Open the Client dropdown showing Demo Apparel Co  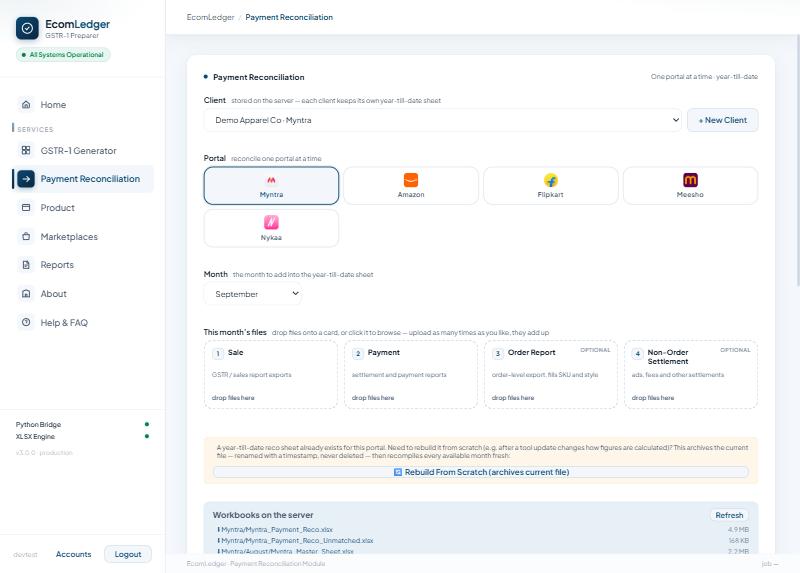[442, 120]
